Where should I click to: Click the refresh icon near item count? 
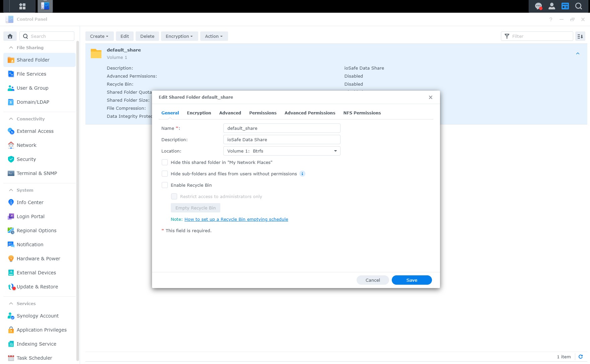click(581, 357)
